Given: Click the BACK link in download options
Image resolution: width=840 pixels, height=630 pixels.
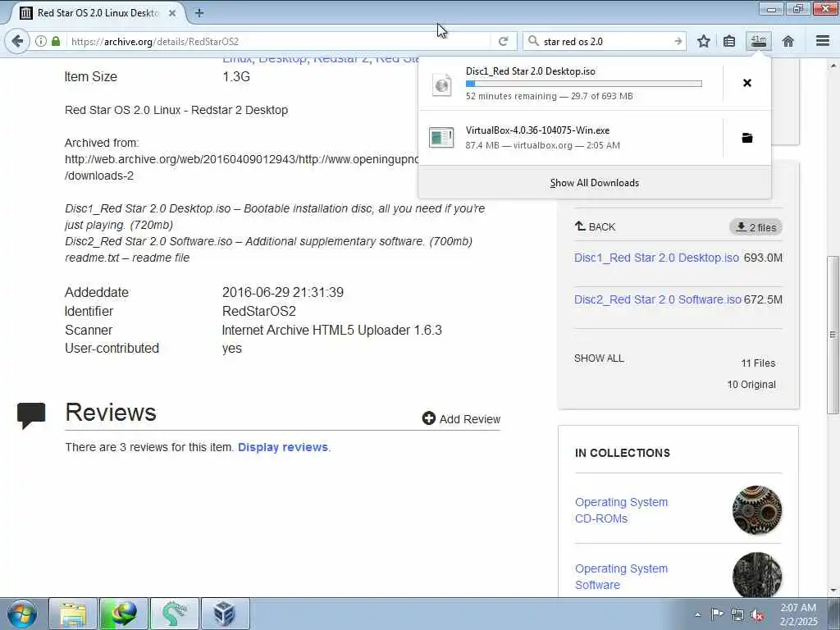Looking at the screenshot, I should click(596, 226).
